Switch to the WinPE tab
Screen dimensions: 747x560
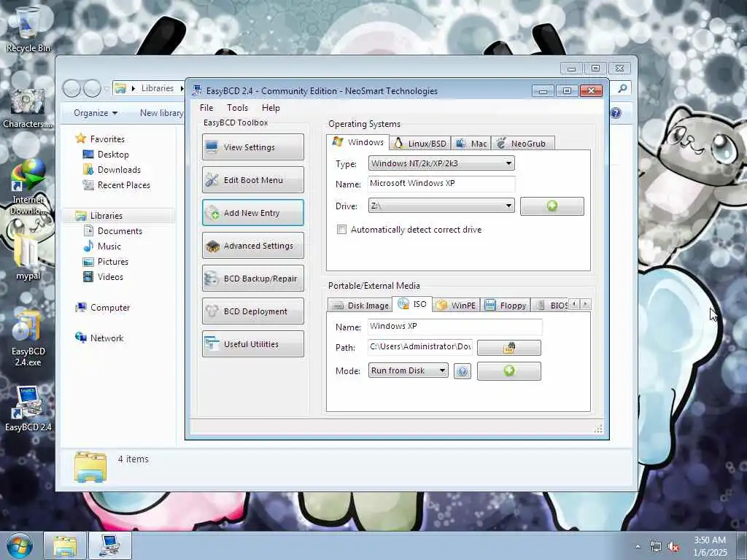tap(456, 306)
